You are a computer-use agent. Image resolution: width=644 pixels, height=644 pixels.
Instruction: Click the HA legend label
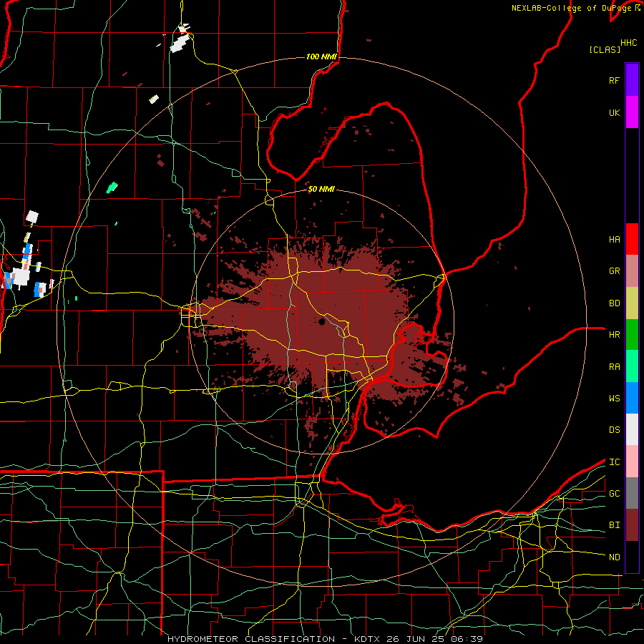(614, 239)
